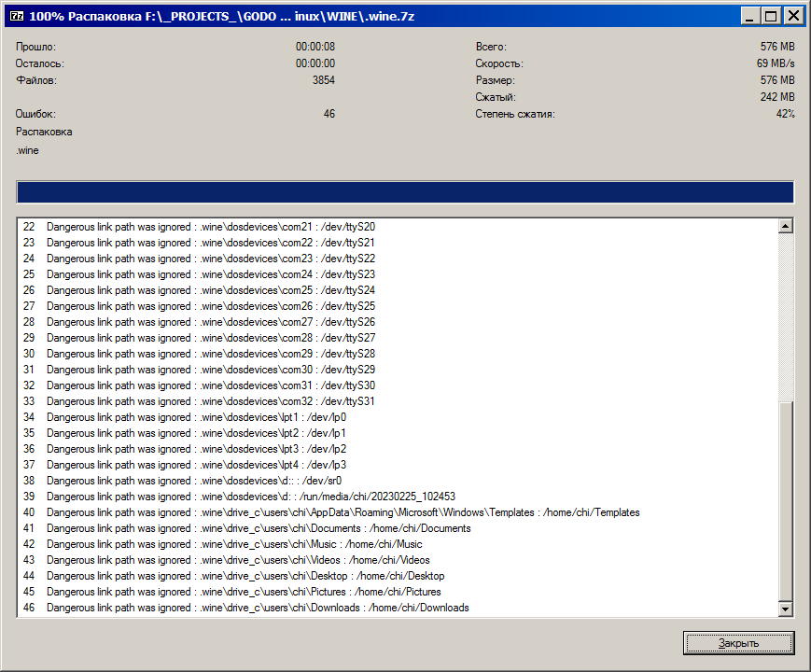Click the elapsed time value 00:00:08
Image resolution: width=811 pixels, height=672 pixels.
pyautogui.click(x=315, y=47)
